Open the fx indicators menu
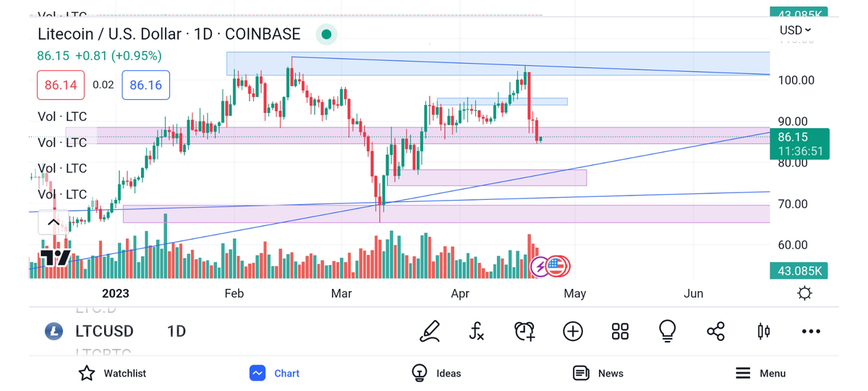This screenshot has width=868, height=391. click(x=477, y=332)
